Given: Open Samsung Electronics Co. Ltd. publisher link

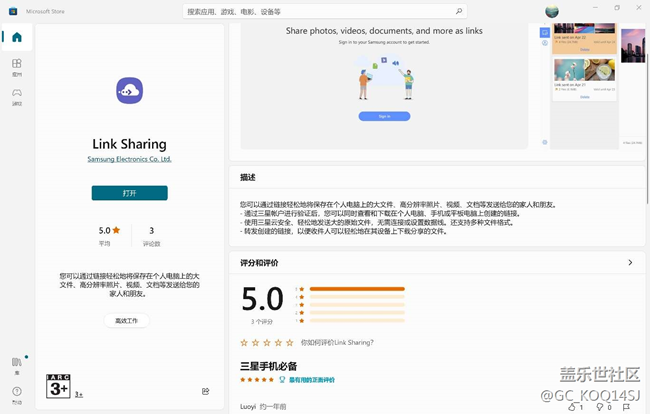Looking at the screenshot, I should click(129, 159).
